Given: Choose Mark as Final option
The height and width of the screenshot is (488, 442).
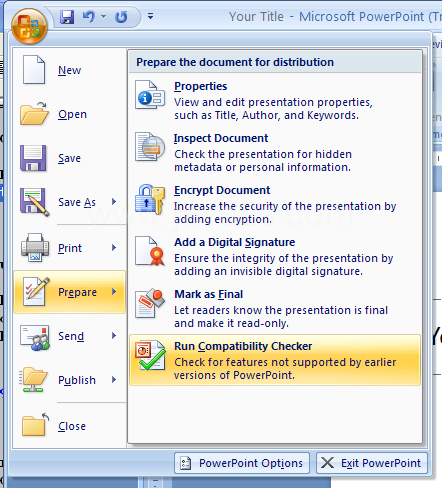Looking at the screenshot, I should 275,308.
